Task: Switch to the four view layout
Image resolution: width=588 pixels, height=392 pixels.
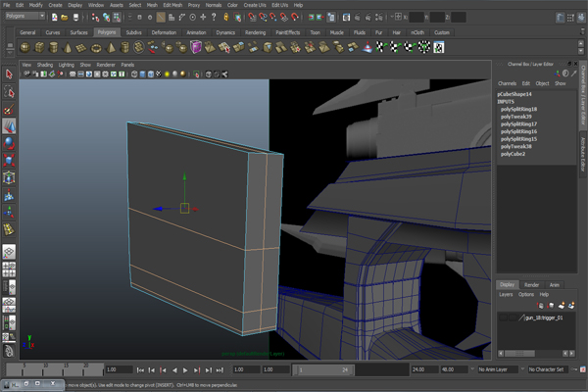Action: coord(9,269)
